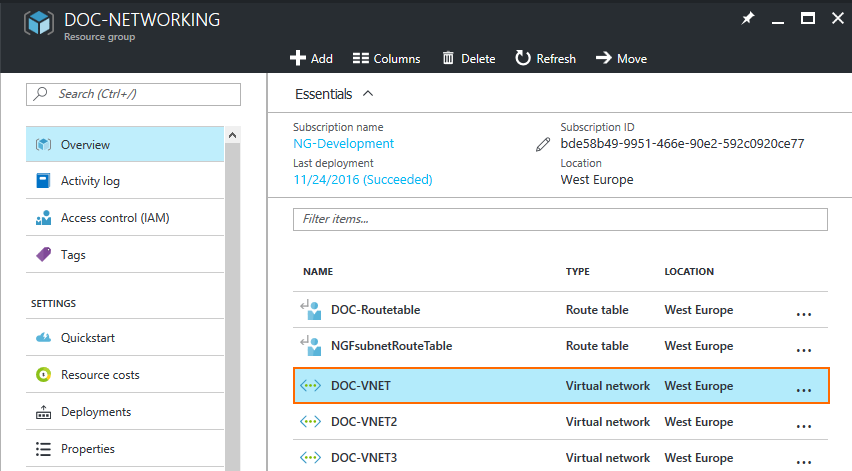The image size is (852, 471).
Task: Open the ellipsis menu for DOC-VNET
Action: point(804,390)
